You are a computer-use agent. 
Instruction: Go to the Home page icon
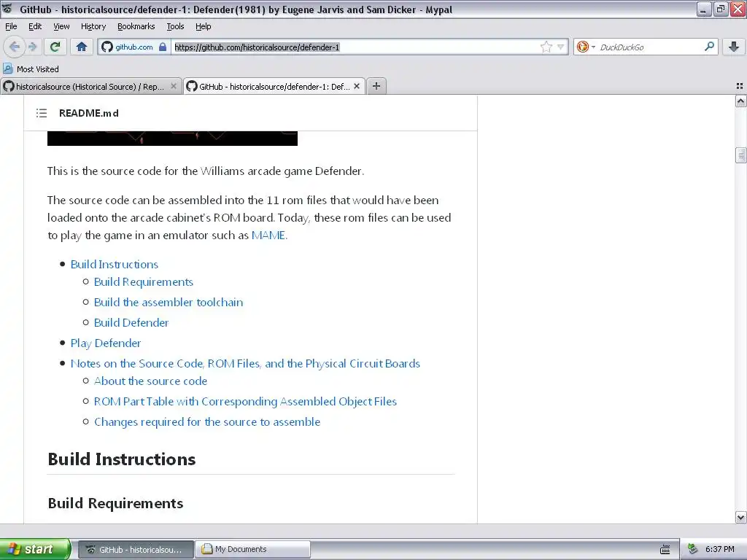pos(82,47)
